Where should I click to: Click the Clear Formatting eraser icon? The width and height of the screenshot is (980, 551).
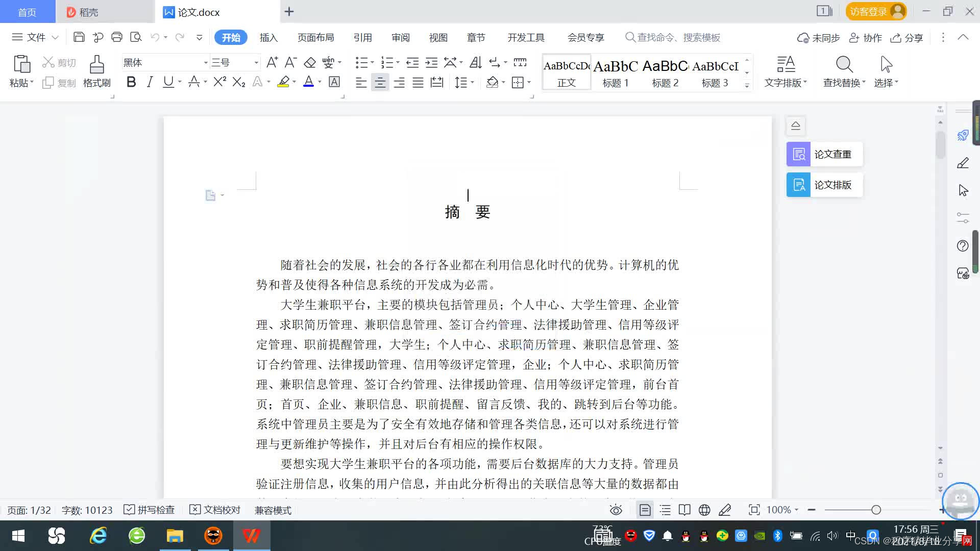tap(310, 63)
